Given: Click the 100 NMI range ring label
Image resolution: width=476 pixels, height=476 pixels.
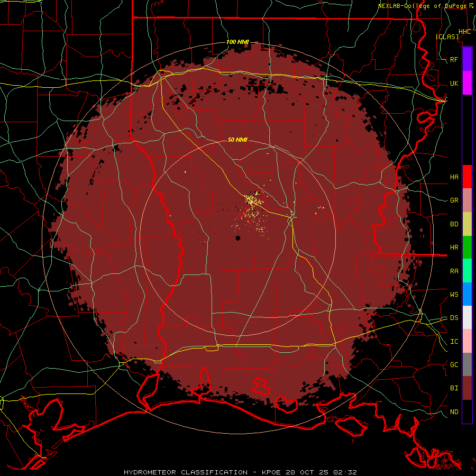Looking at the screenshot, I should point(237,42).
